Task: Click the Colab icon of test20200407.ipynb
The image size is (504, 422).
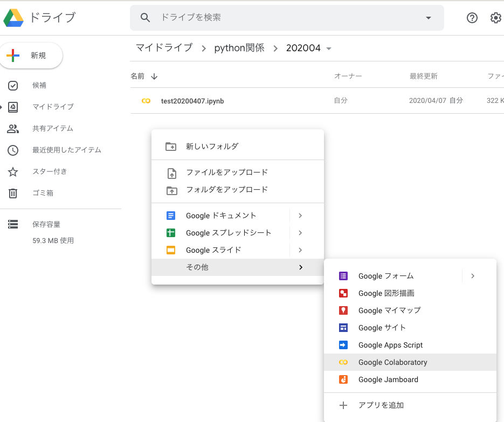Action: click(146, 101)
